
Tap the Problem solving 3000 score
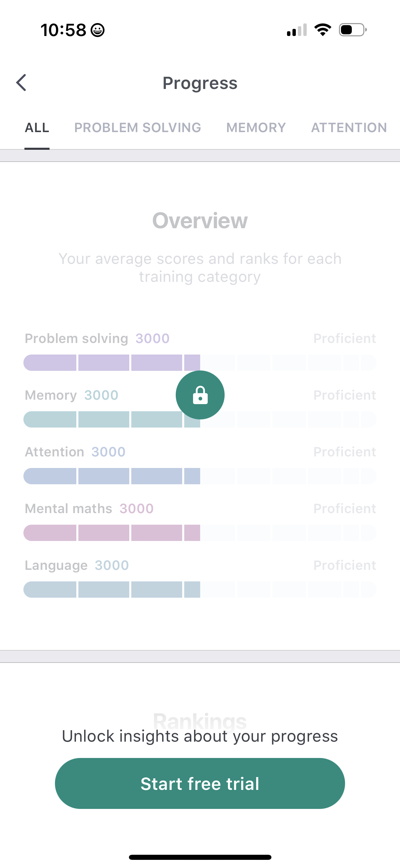click(152, 339)
